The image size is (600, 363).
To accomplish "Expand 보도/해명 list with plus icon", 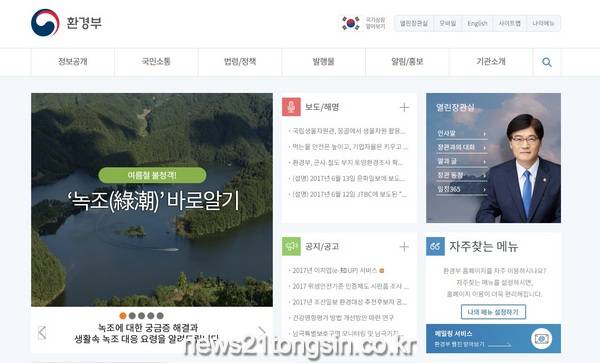I will coord(404,107).
